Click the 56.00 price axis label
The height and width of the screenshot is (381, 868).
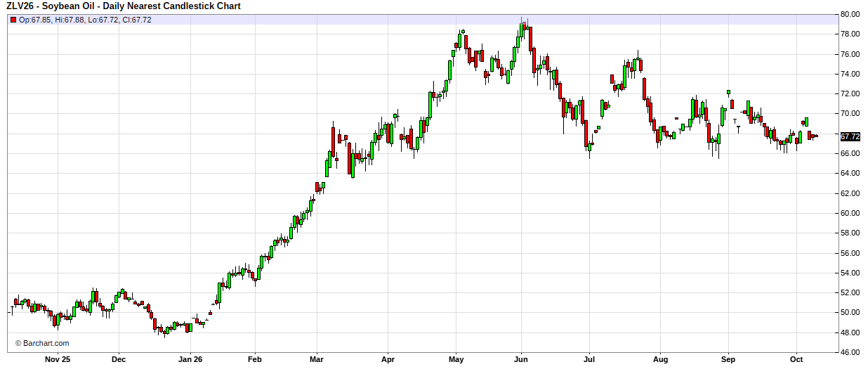(850, 253)
